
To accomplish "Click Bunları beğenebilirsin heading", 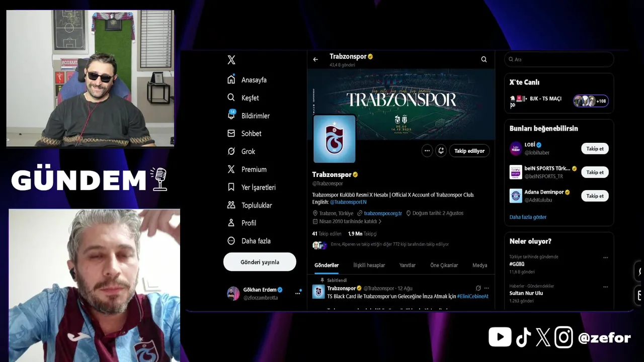I will point(543,129).
